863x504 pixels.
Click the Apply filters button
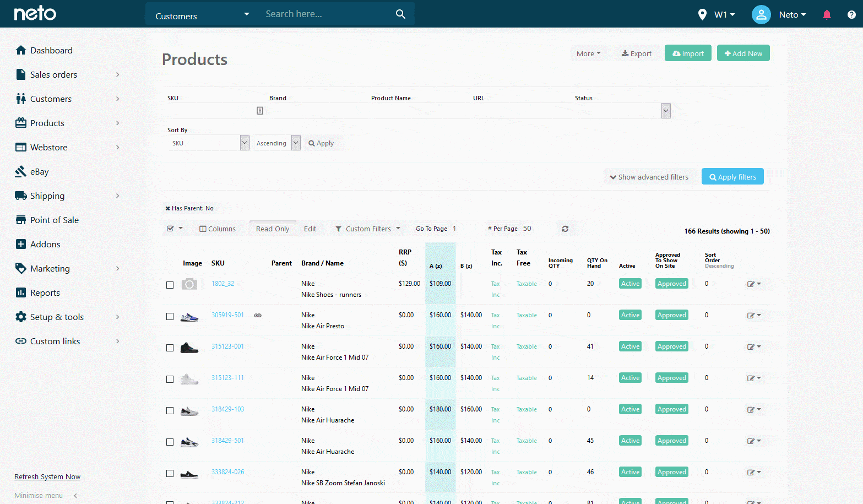[x=732, y=177]
